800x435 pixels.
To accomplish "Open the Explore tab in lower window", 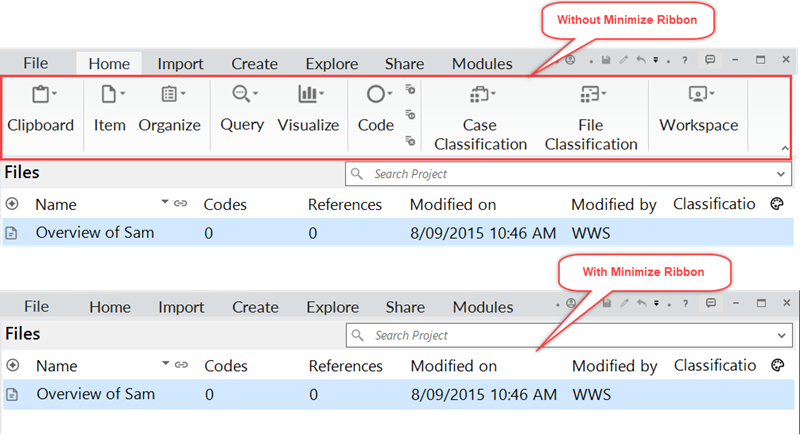I will point(333,307).
